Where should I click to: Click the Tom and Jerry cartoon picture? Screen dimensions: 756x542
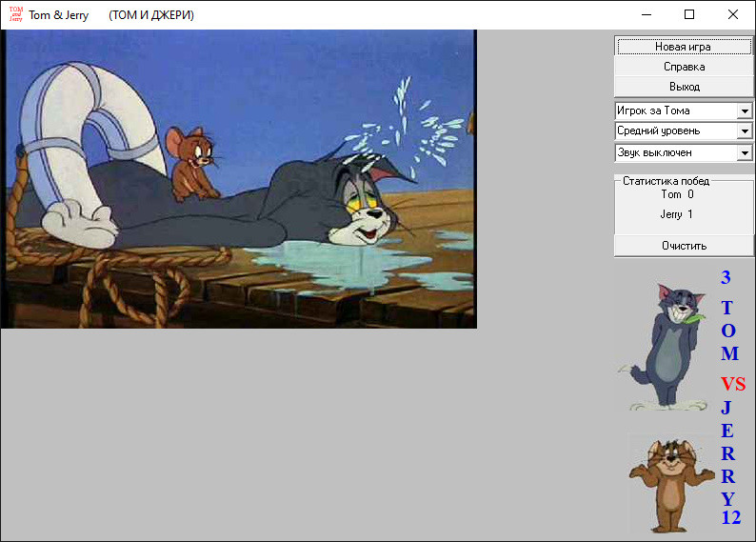[x=239, y=179]
